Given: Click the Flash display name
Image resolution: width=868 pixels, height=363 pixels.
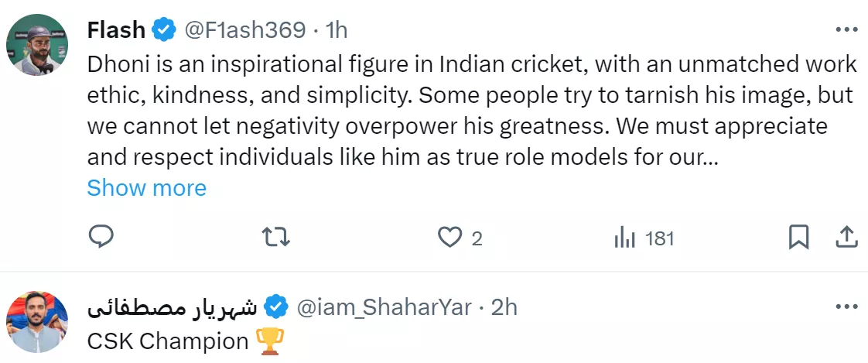Looking at the screenshot, I should point(116,30).
